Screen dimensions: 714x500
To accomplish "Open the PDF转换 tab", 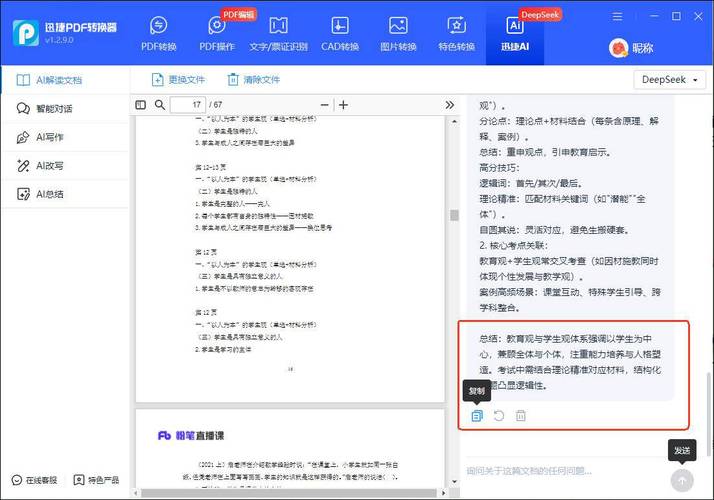I will 158,34.
